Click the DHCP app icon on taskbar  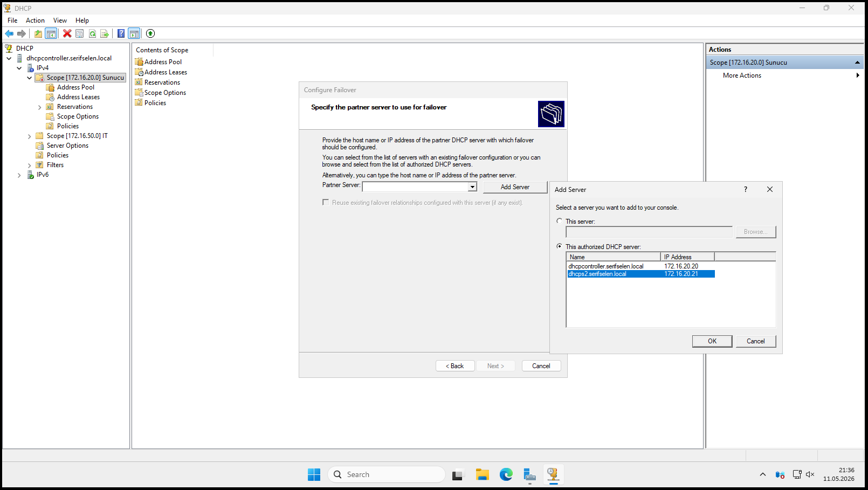coord(553,474)
